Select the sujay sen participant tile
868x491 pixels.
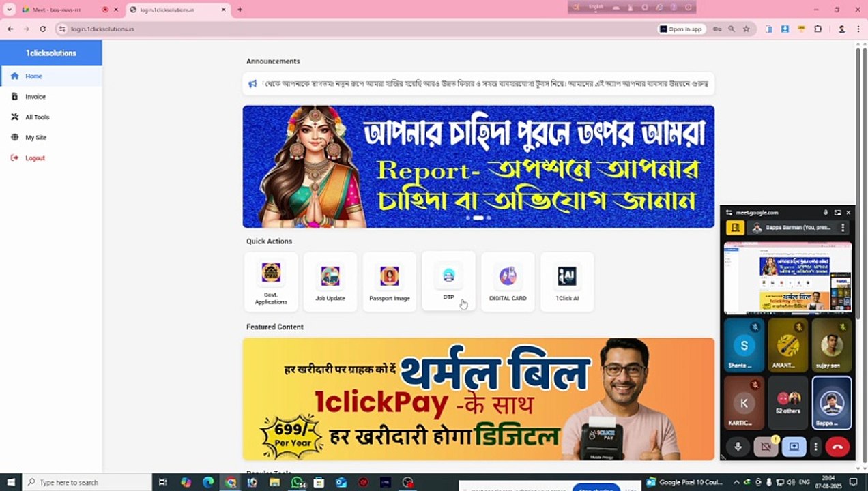(831, 345)
